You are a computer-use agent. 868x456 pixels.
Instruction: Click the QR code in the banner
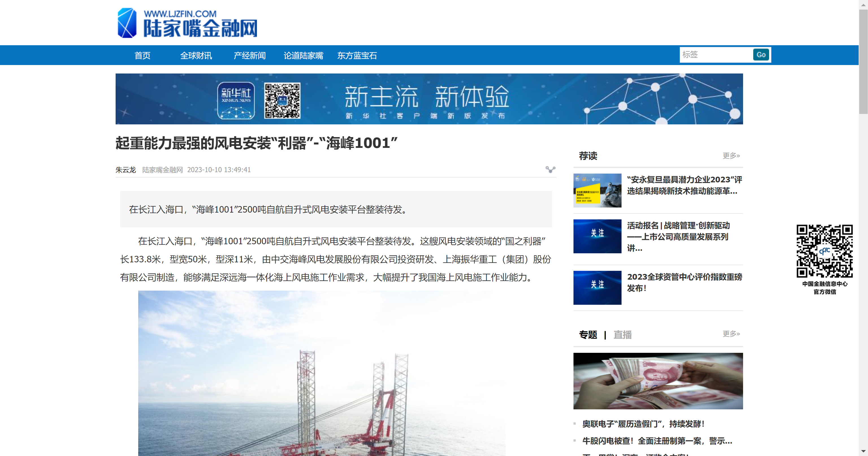(x=282, y=100)
